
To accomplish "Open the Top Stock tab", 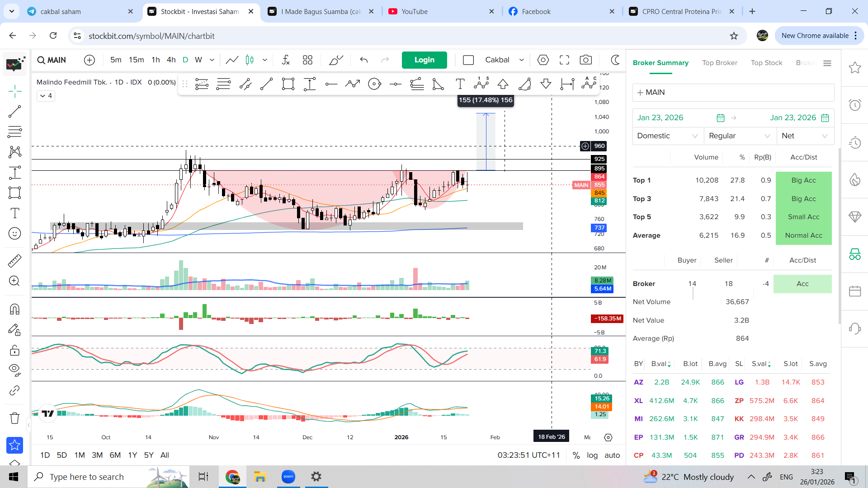I will tap(766, 63).
